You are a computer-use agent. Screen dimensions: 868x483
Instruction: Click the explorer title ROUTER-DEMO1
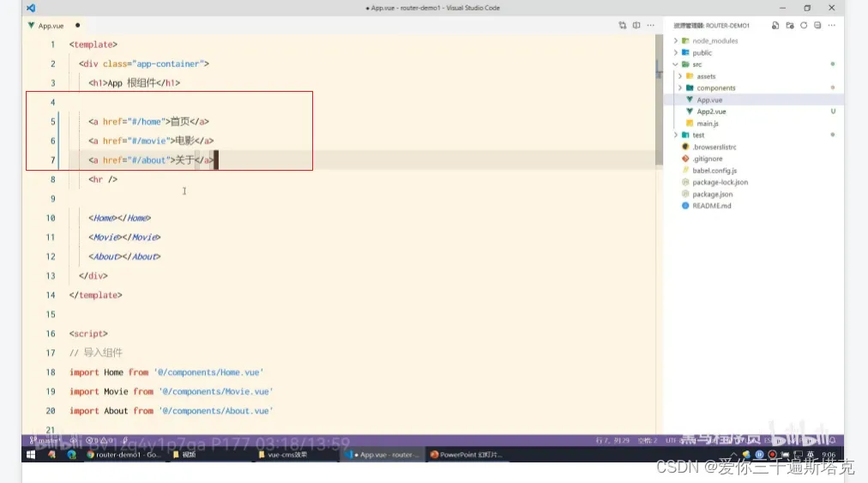[727, 26]
